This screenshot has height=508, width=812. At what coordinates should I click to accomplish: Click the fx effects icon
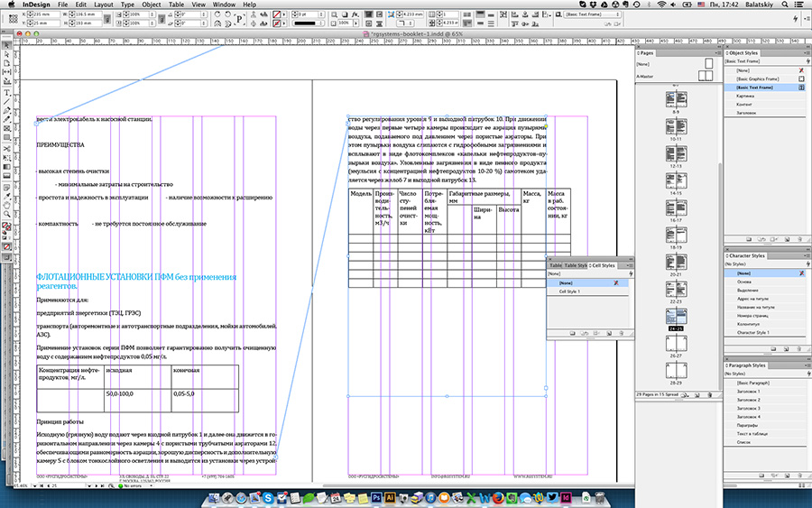point(355,14)
